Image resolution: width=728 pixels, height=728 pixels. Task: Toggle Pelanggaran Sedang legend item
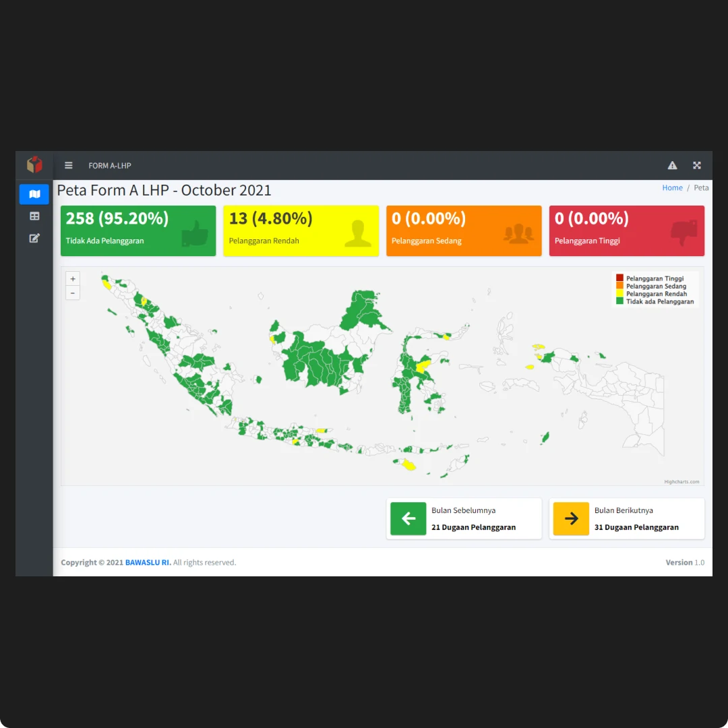[x=655, y=286]
